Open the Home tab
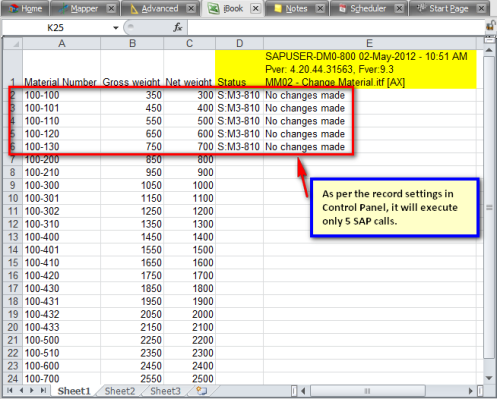The height and width of the screenshot is (399, 497). (25, 8)
